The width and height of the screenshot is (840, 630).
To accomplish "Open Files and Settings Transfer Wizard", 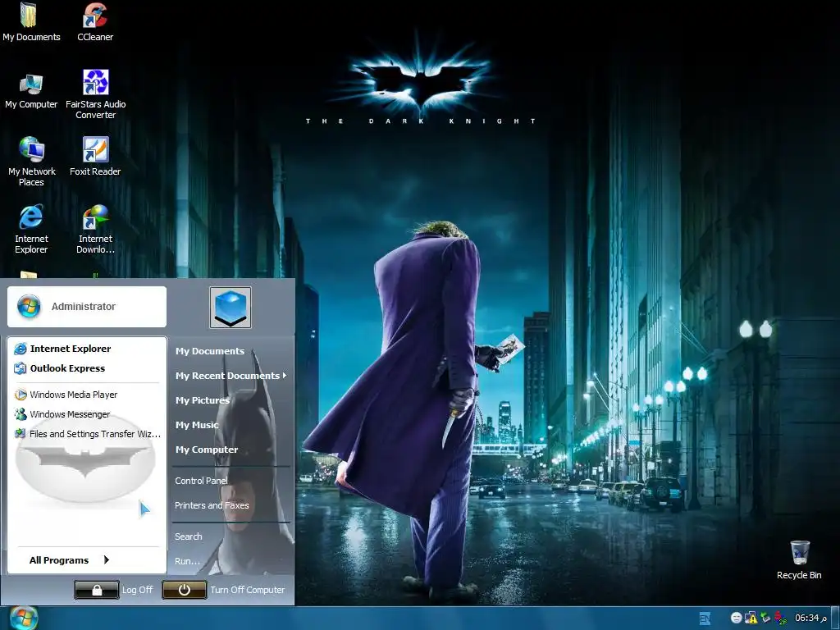I will (87, 434).
